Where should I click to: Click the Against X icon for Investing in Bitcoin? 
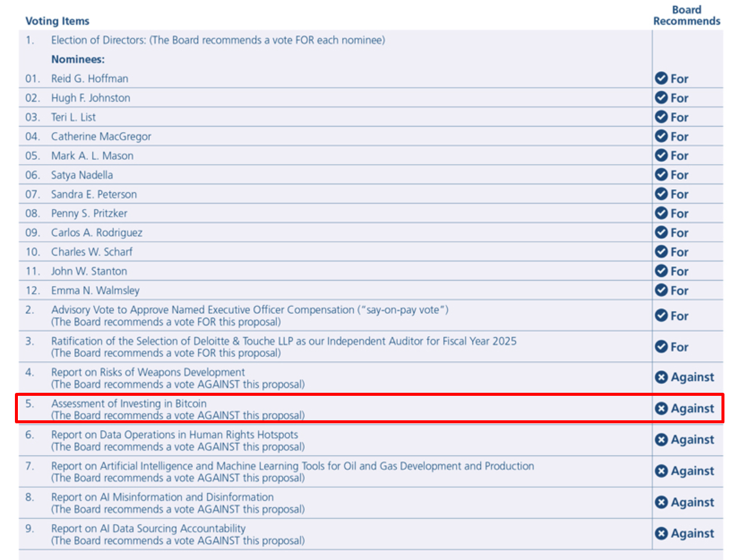point(661,408)
